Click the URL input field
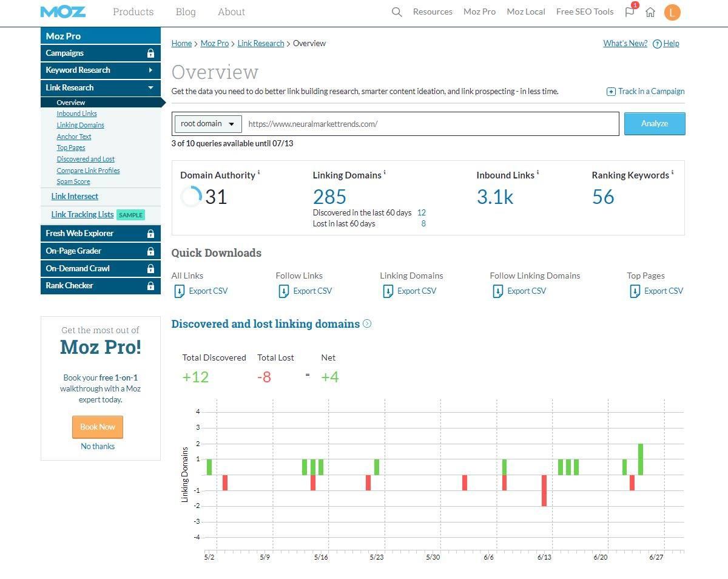Screen dimensions: 728x579 pos(431,124)
